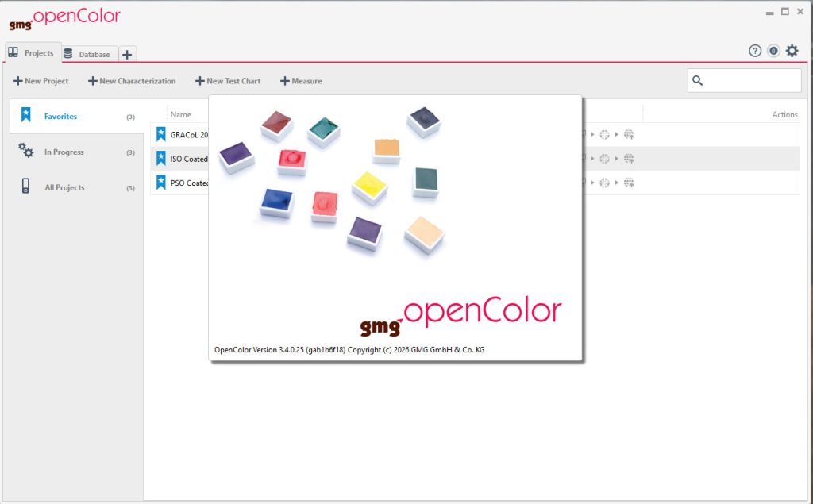
Task: Switch to the Projects tab
Action: (33, 53)
